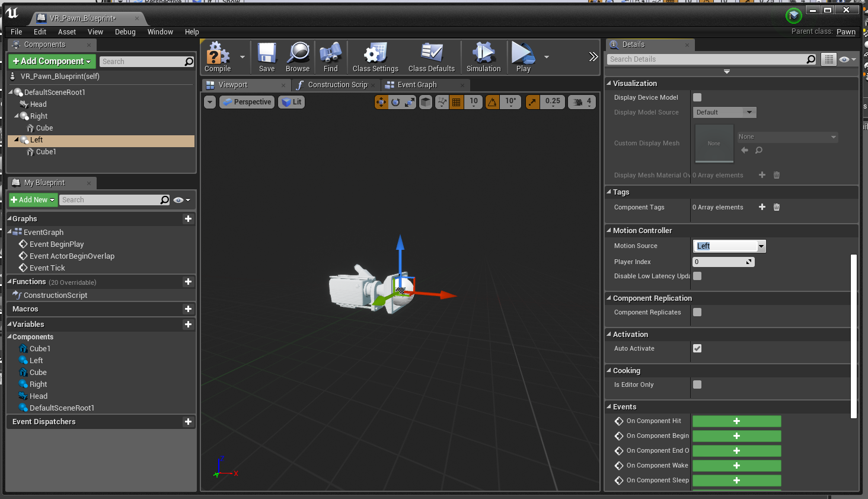Viewport: 868px width, 499px height.
Task: Clear Component Tags array with trash icon
Action: click(x=777, y=207)
